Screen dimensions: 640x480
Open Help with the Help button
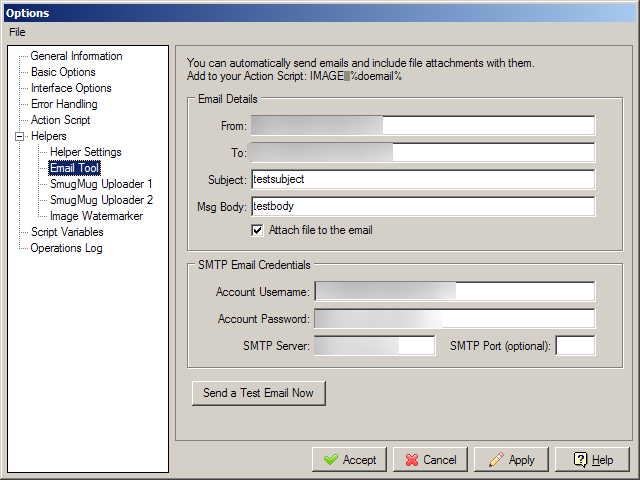click(592, 460)
